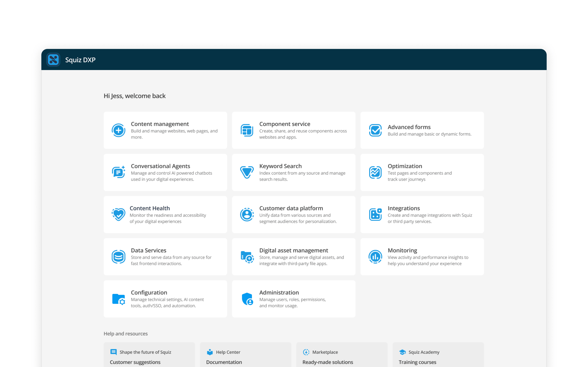Click the Conversational Agents chat icon
Screen dimensions: 588x367
tap(118, 172)
